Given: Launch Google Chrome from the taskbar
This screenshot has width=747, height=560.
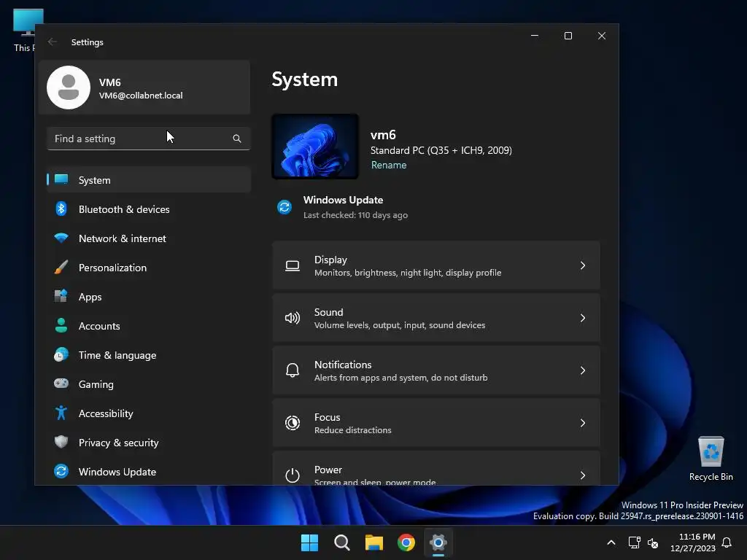Looking at the screenshot, I should tap(406, 542).
